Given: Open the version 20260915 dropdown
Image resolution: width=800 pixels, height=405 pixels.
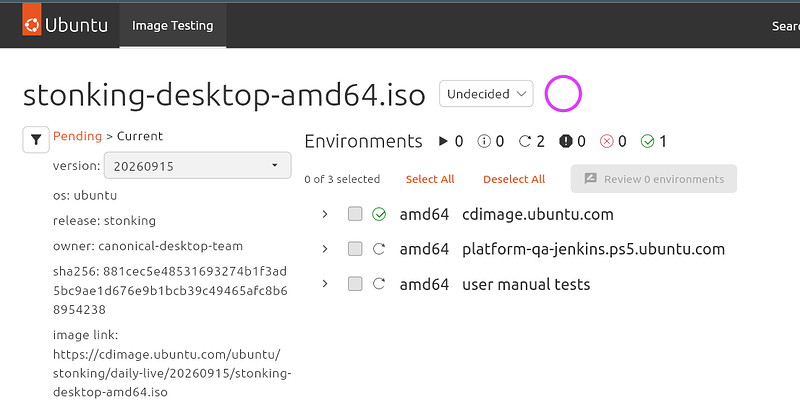Looking at the screenshot, I should (197, 166).
